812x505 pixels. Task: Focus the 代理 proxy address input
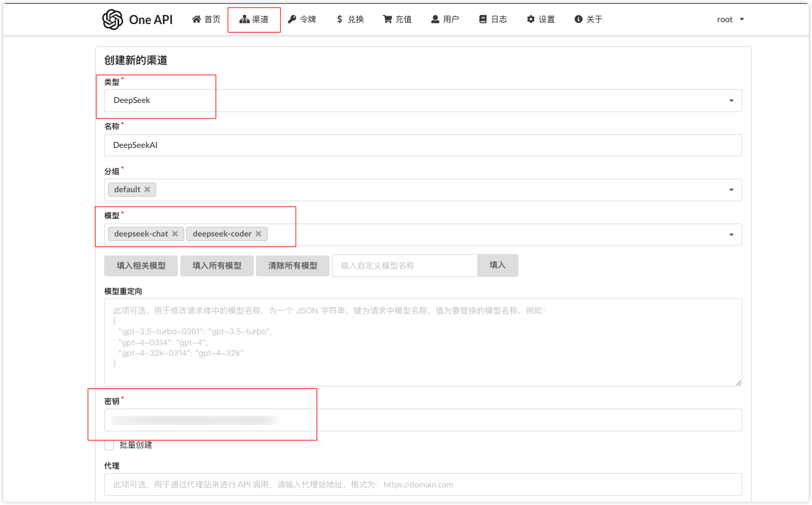click(x=423, y=485)
